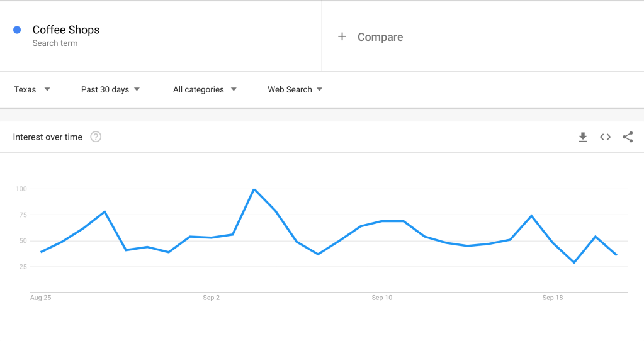Click the 'Search term' subtitle text
This screenshot has height=341, width=644.
pos(55,43)
